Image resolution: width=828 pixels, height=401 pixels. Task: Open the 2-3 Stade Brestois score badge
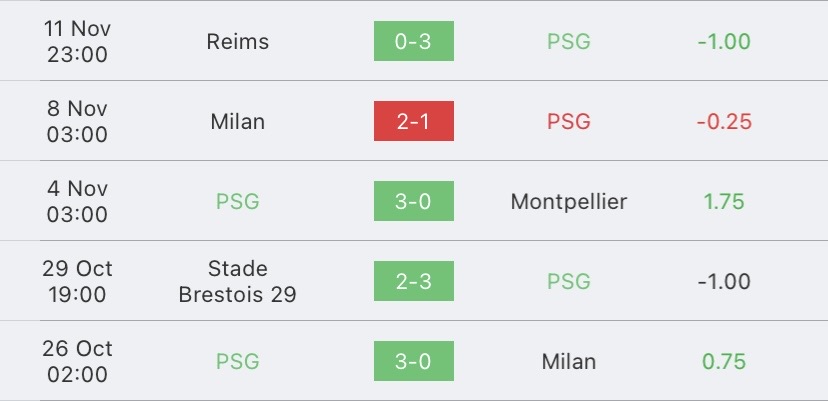pos(413,281)
